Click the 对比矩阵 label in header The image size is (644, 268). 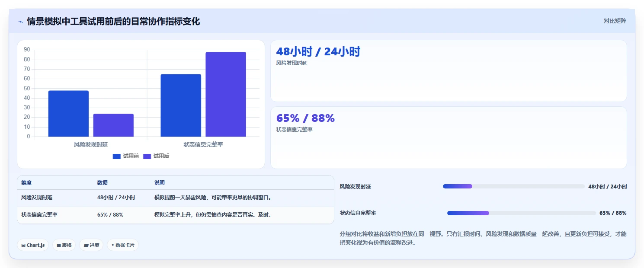click(x=615, y=21)
